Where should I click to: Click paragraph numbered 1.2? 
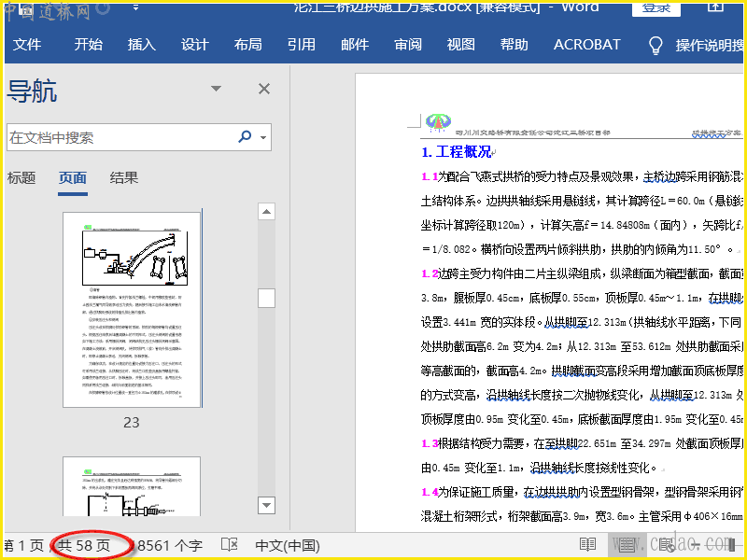(582, 346)
